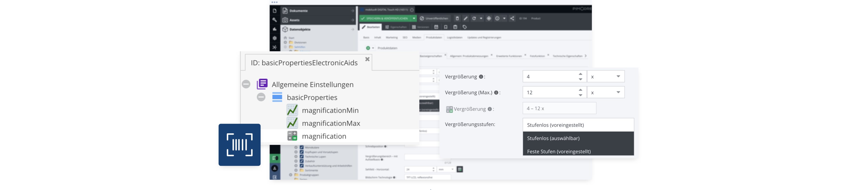
Task: Increase the Vergrößerung value using up stepper
Action: [x=580, y=74]
